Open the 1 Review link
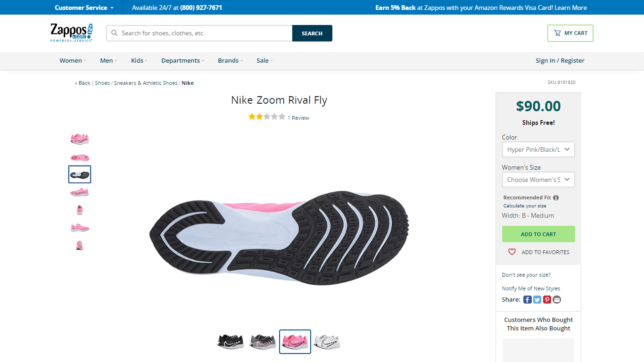Screen dimensions: 644x362 point(298,118)
